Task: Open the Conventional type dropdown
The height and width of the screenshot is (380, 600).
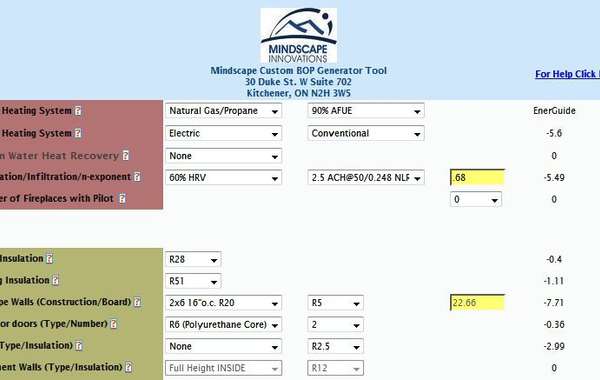Action: click(366, 133)
